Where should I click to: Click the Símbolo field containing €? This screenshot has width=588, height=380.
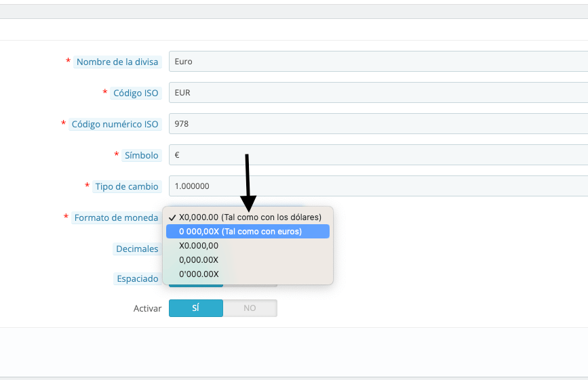click(378, 154)
